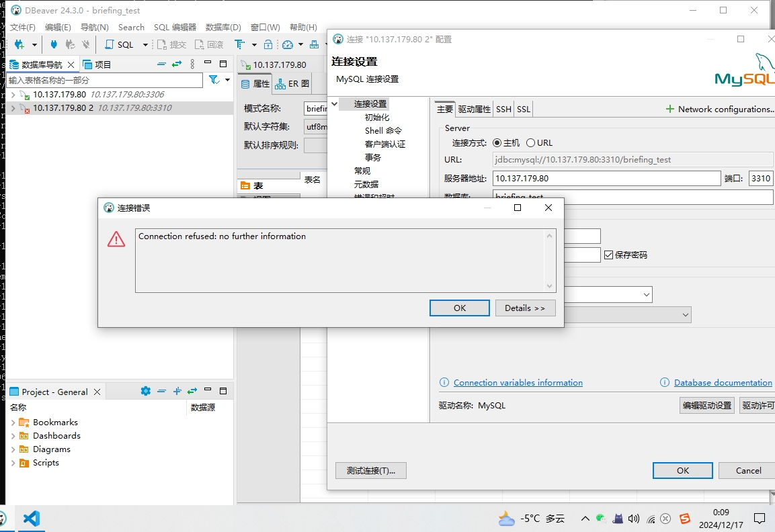
Task: Open the 数据库(D) menu
Action: [x=223, y=28]
